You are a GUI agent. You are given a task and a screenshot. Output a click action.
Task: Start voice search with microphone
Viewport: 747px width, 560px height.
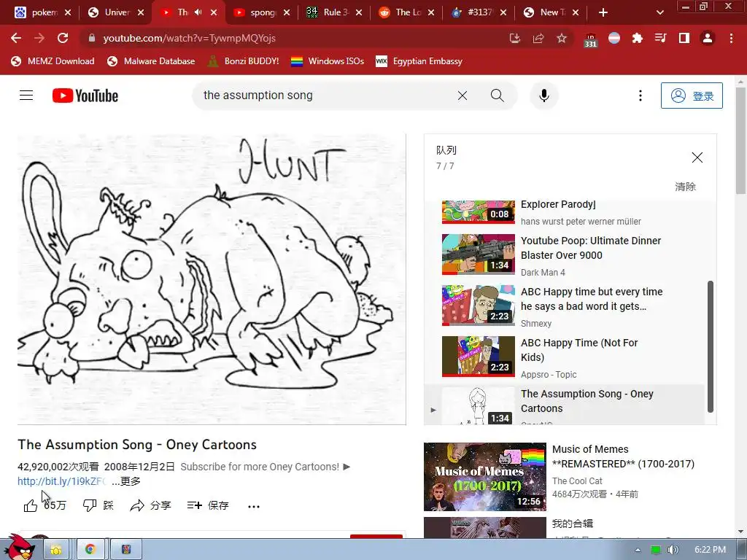click(543, 96)
